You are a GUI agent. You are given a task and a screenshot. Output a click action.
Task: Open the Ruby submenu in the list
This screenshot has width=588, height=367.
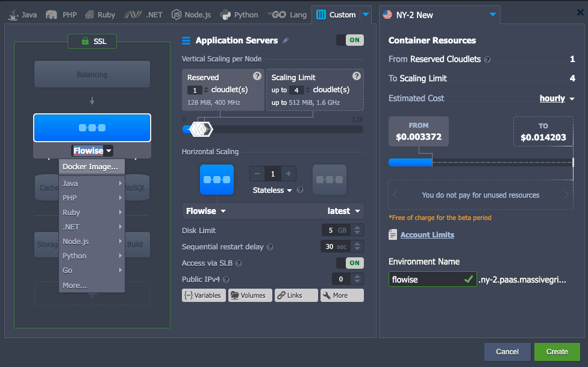coord(92,212)
